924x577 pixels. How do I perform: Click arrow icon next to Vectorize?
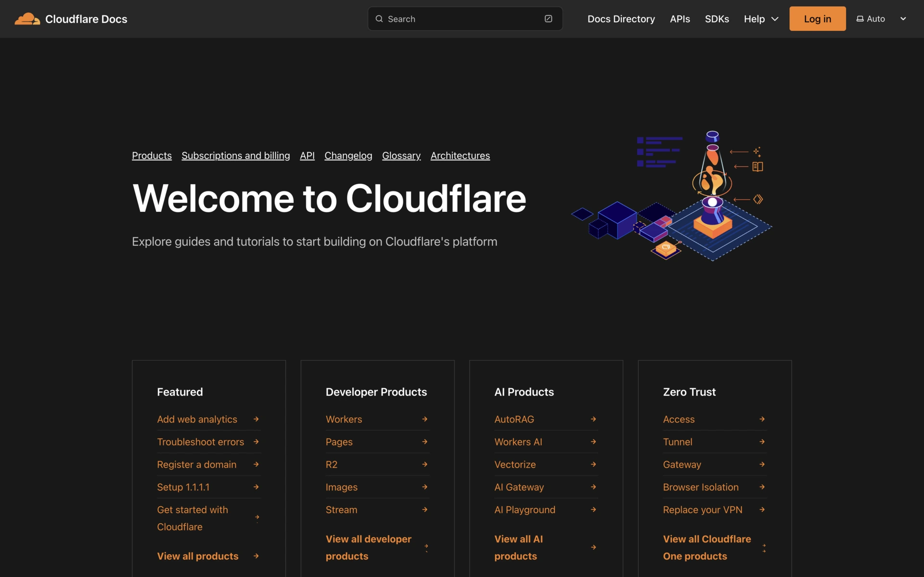click(593, 464)
